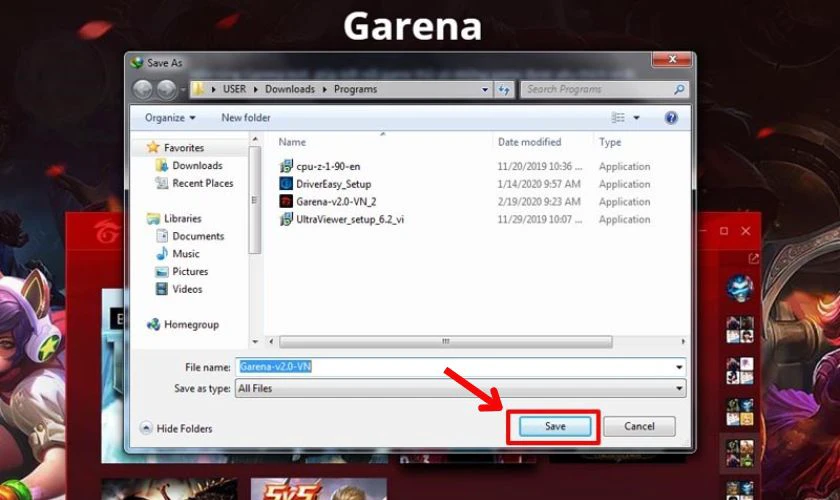840x500 pixels.
Task: Click the Change your view icon
Action: pyautogui.click(x=618, y=118)
